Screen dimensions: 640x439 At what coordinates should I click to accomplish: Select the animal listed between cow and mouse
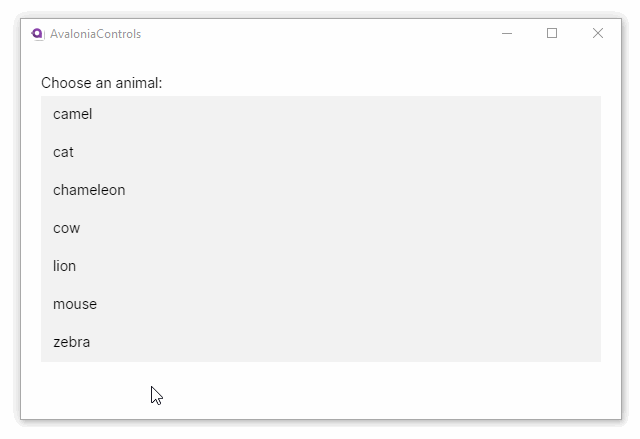(65, 266)
